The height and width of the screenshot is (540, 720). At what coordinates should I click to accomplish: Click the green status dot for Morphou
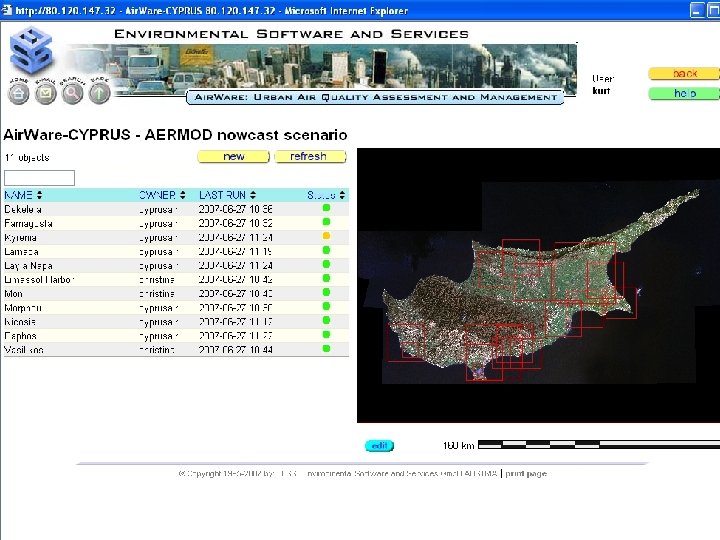pos(326,306)
